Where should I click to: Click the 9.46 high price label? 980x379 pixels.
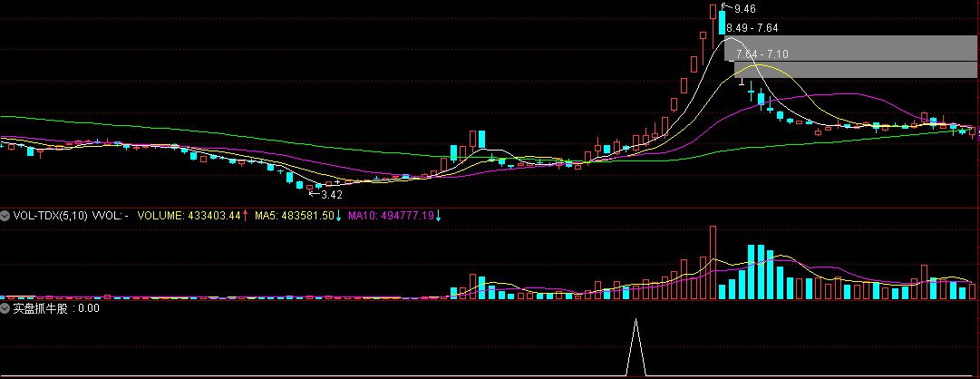pyautogui.click(x=745, y=9)
